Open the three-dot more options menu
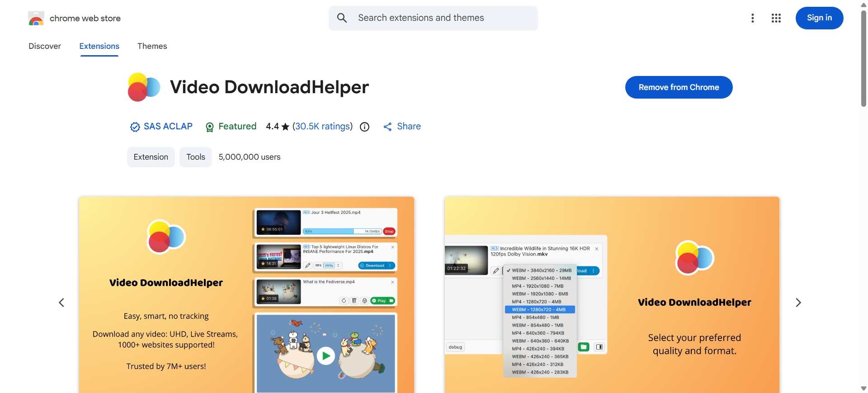The width and height of the screenshot is (868, 393). [753, 18]
